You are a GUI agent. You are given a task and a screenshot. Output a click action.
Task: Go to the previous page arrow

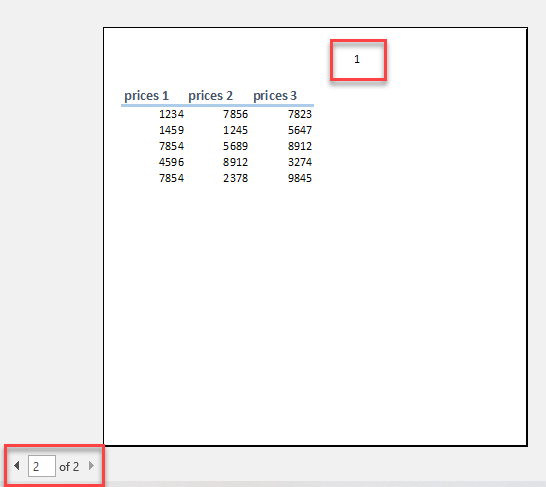pos(17,466)
